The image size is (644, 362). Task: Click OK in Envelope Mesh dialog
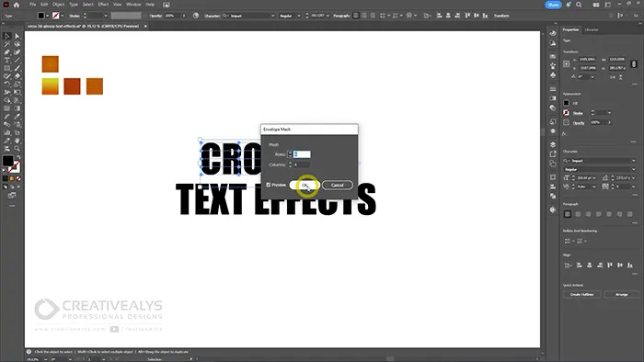pyautogui.click(x=305, y=186)
